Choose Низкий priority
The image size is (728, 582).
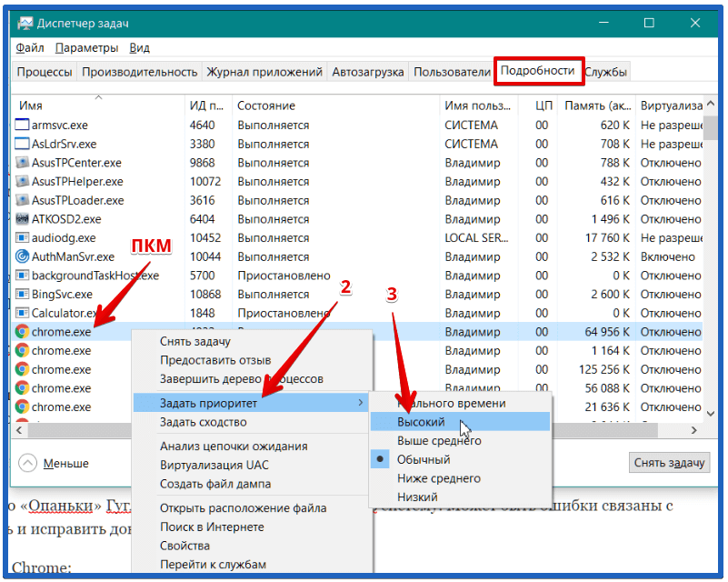coord(460,497)
